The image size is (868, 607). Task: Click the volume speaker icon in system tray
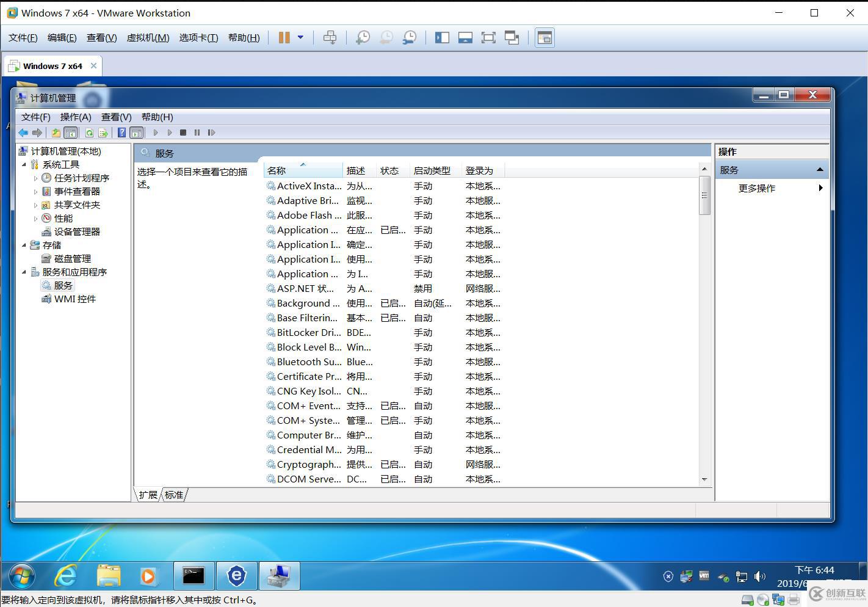(x=760, y=576)
